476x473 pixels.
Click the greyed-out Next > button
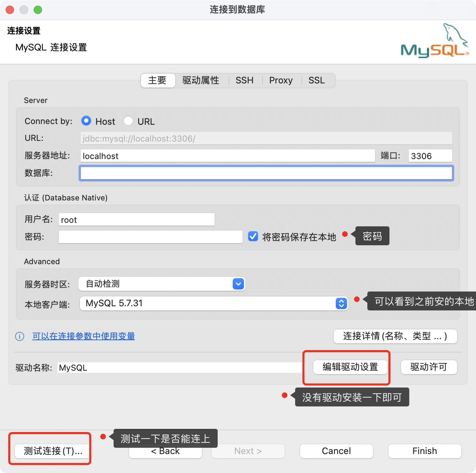tap(248, 451)
